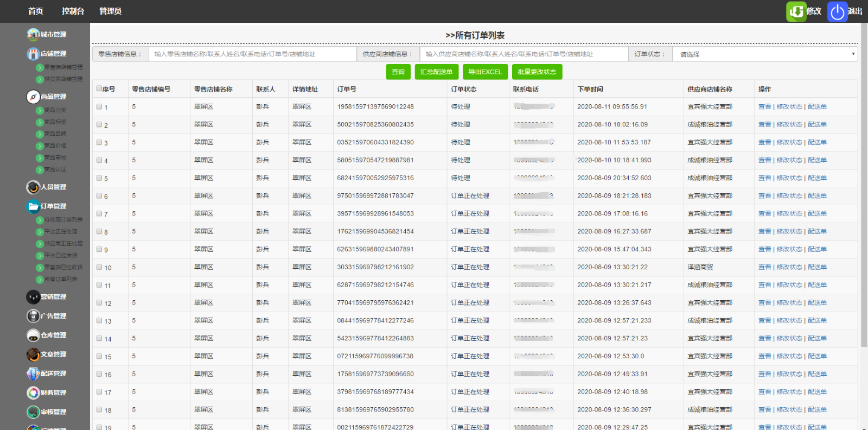The width and height of the screenshot is (868, 430).
Task: Open the 控制台 top menu item
Action: point(73,11)
